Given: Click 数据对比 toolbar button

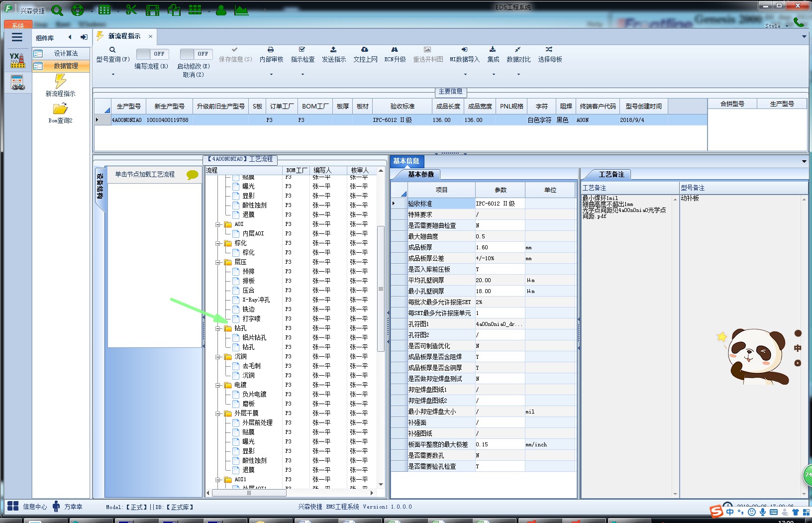Looking at the screenshot, I should click(x=518, y=55).
